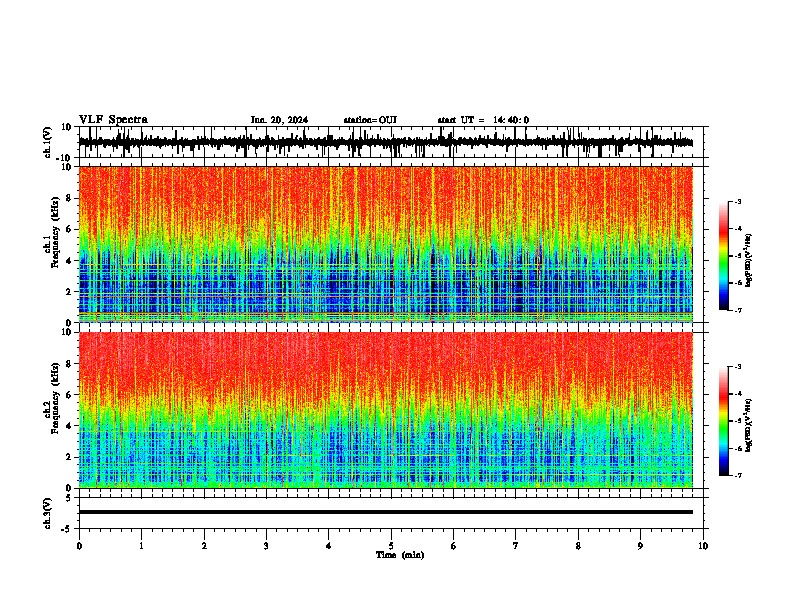Click the ch.1 spectrogram "2" kHz tick label
The width and height of the screenshot is (792, 612).
pos(69,292)
